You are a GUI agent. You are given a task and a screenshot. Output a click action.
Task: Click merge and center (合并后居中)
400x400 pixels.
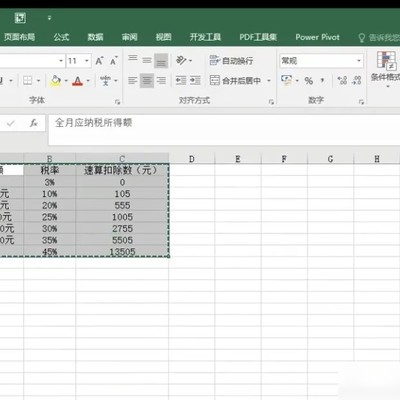coord(235,80)
